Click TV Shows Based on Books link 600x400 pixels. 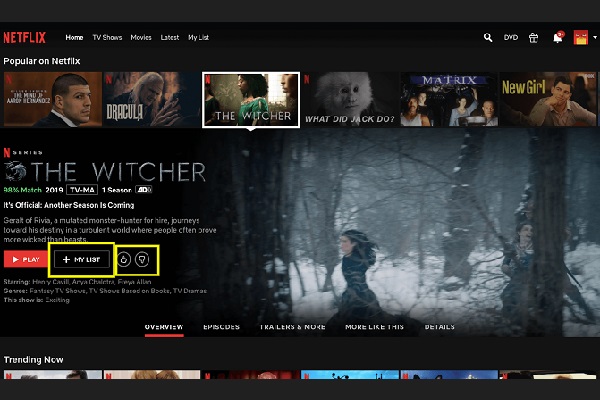(x=129, y=291)
